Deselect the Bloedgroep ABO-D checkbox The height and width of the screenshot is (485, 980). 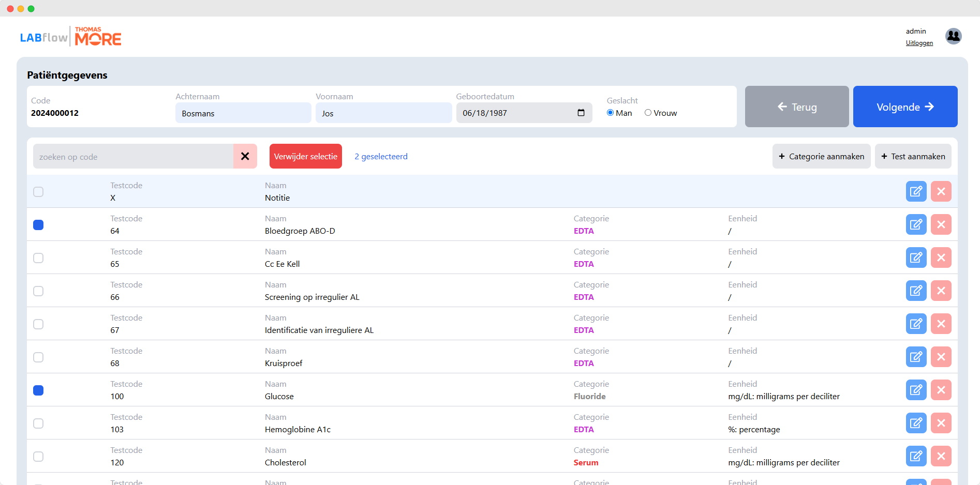click(38, 225)
